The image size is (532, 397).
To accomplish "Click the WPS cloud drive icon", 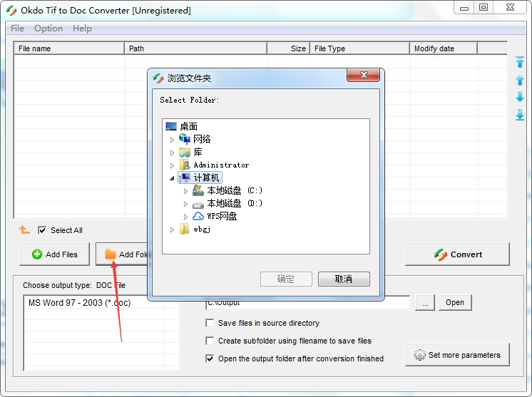I will (x=198, y=216).
